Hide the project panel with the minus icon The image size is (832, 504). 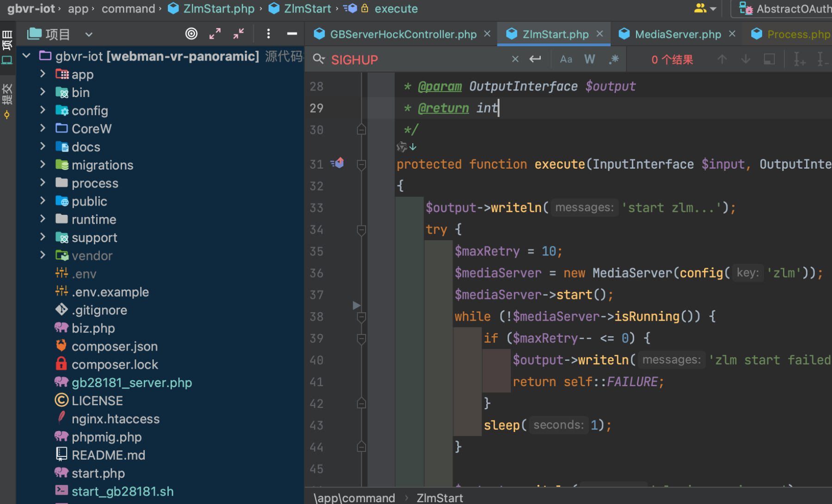[x=292, y=34]
